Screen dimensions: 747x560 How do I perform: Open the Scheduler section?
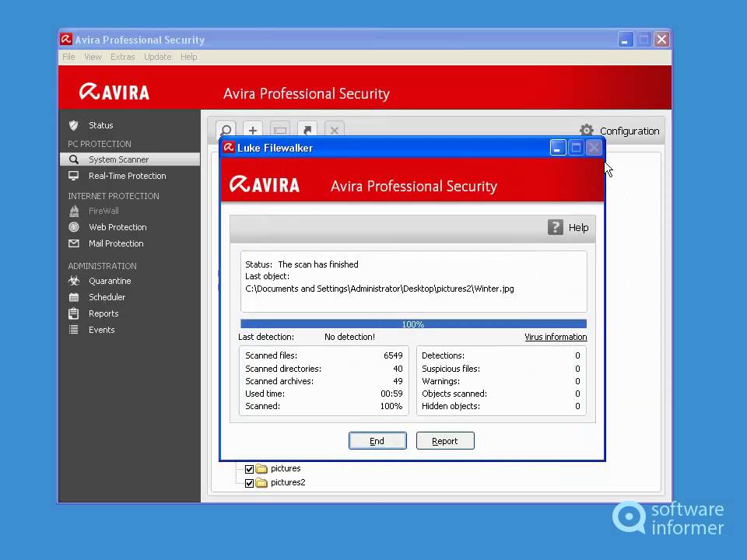pos(107,297)
